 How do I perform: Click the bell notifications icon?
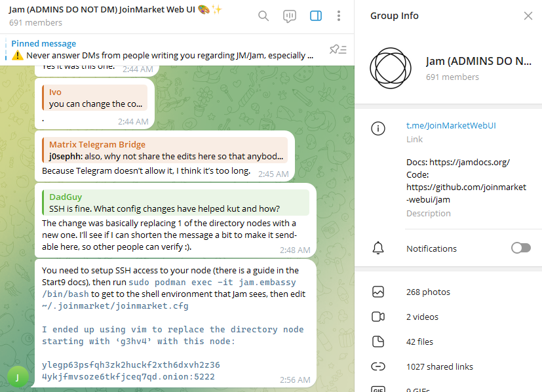(x=378, y=248)
